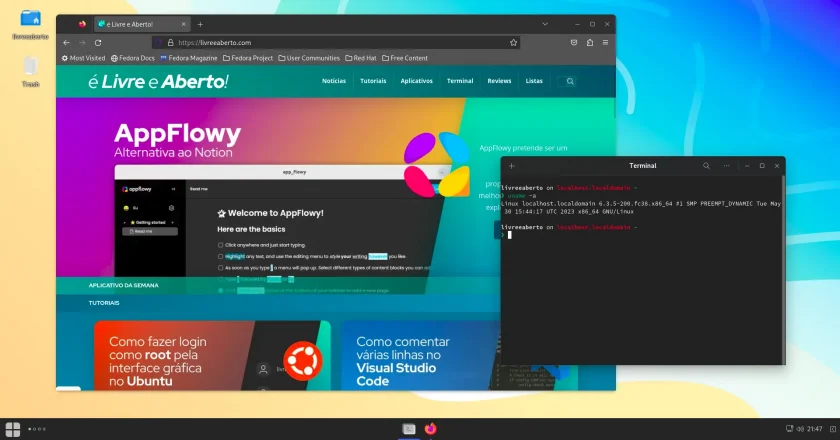
Task: Search in Terminal using magnifier icon
Action: (x=706, y=166)
